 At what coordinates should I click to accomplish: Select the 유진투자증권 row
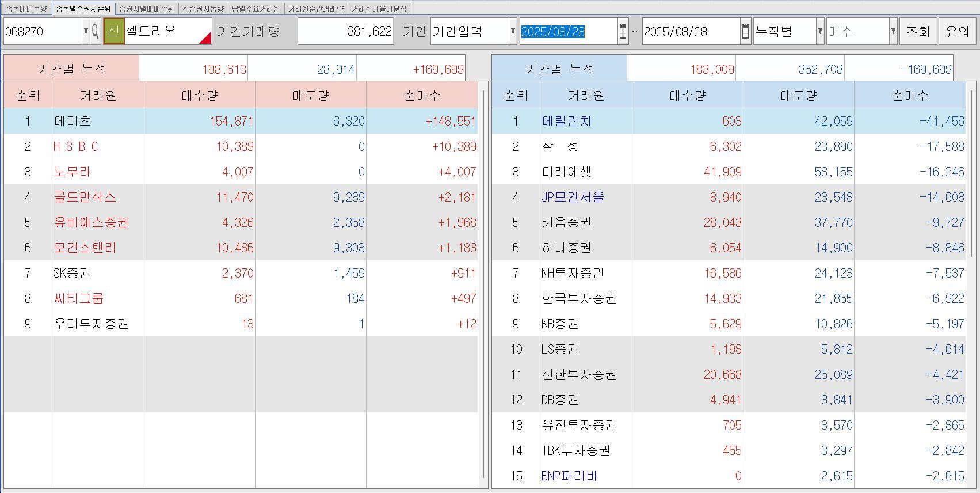coord(729,425)
